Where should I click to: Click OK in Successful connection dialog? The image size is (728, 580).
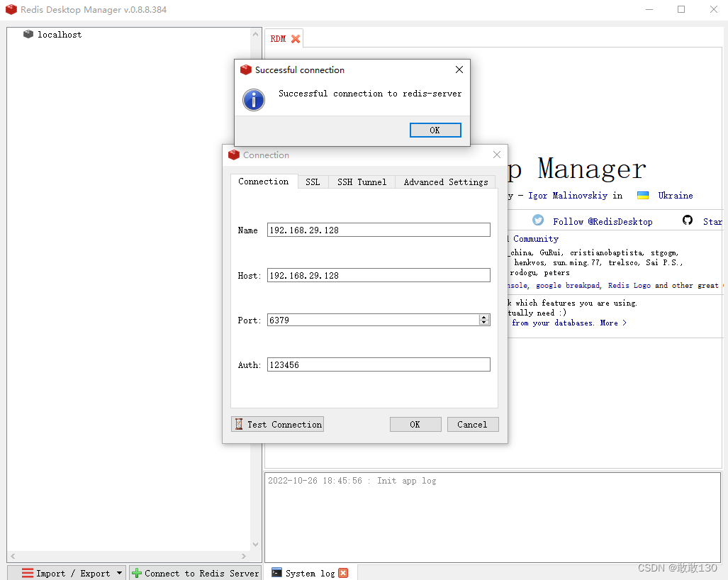tap(435, 130)
